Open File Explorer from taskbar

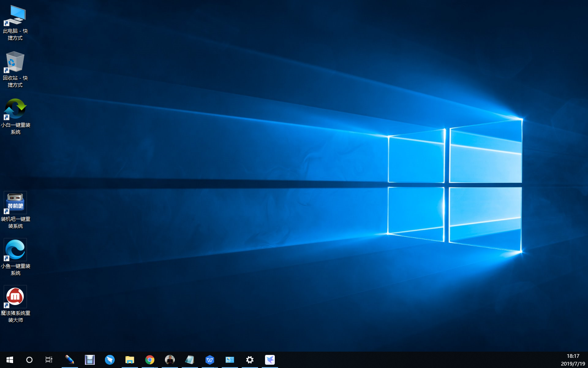coord(130,360)
